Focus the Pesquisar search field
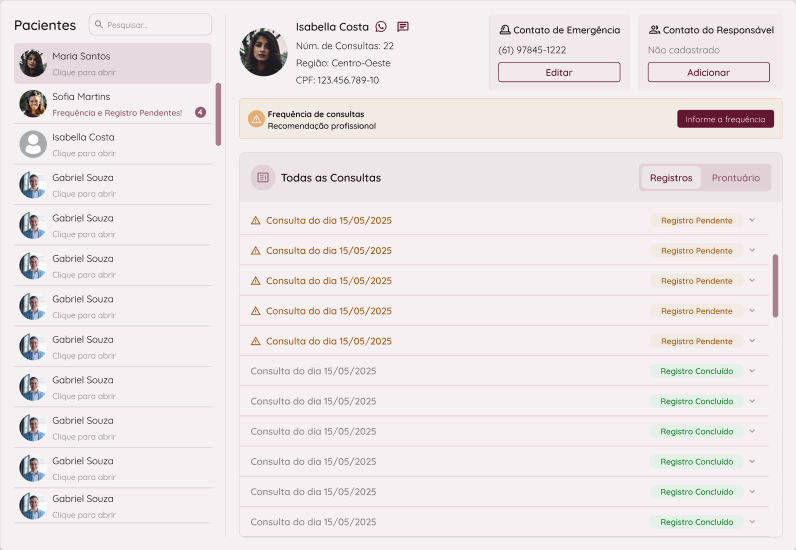This screenshot has width=796, height=550. click(x=157, y=24)
